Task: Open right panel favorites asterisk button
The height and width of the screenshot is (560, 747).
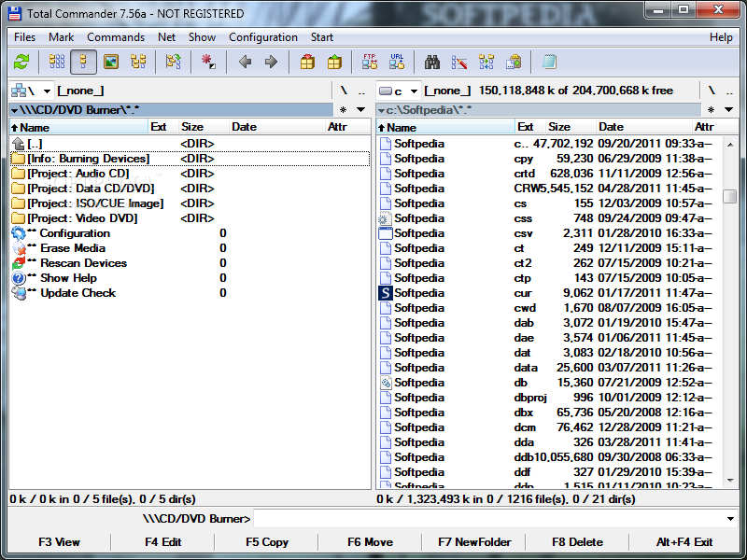Action: click(x=711, y=110)
